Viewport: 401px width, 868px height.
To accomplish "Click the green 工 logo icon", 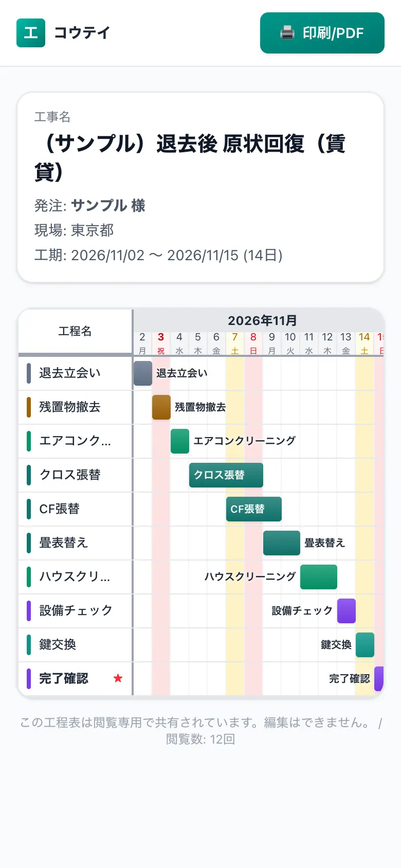I will (x=31, y=33).
